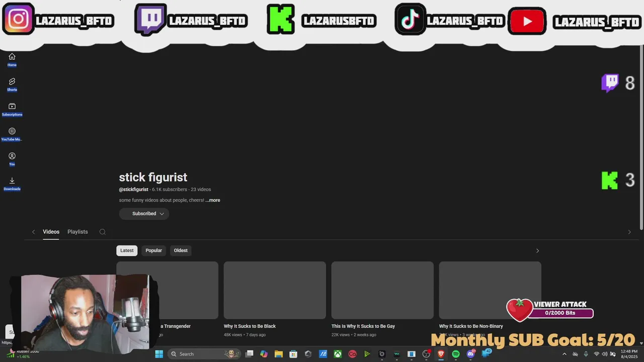Viewport: 644px width, 362px height.
Task: Select the Latest filter chip
Action: [127, 250]
